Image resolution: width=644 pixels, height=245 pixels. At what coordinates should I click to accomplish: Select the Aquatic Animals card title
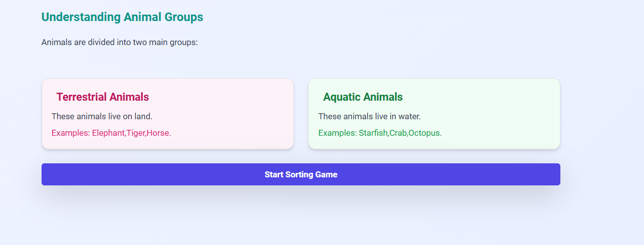[363, 97]
